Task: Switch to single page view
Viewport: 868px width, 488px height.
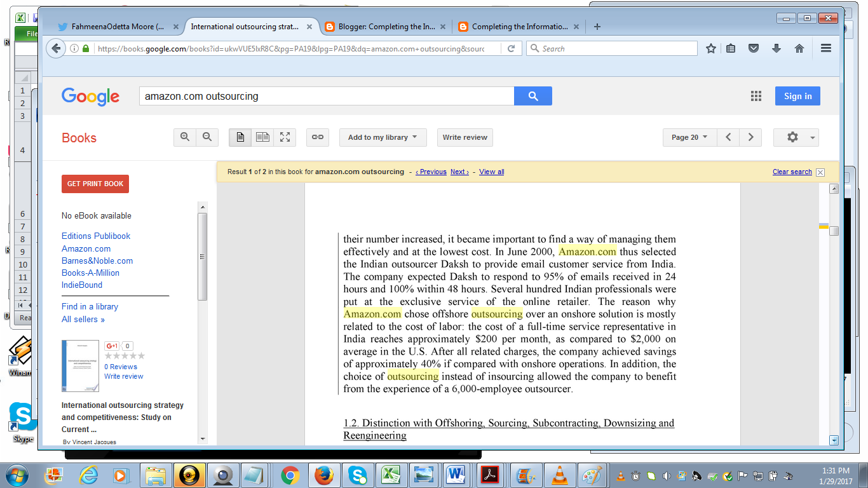Action: pyautogui.click(x=240, y=137)
